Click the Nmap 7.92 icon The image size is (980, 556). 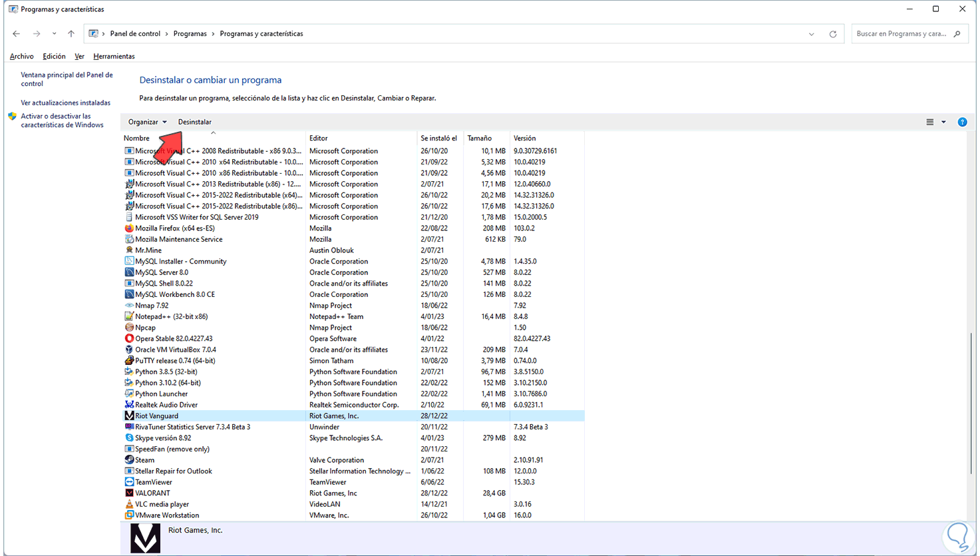(x=129, y=306)
